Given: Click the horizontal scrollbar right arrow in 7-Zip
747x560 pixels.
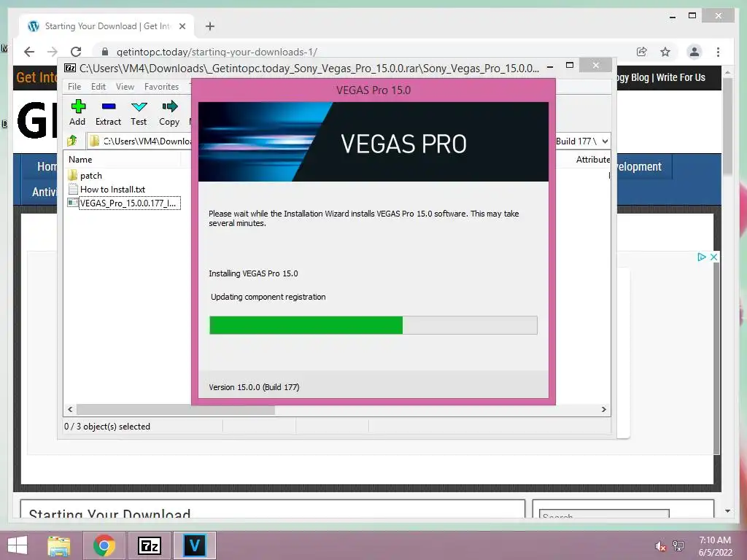Looking at the screenshot, I should 603,410.
